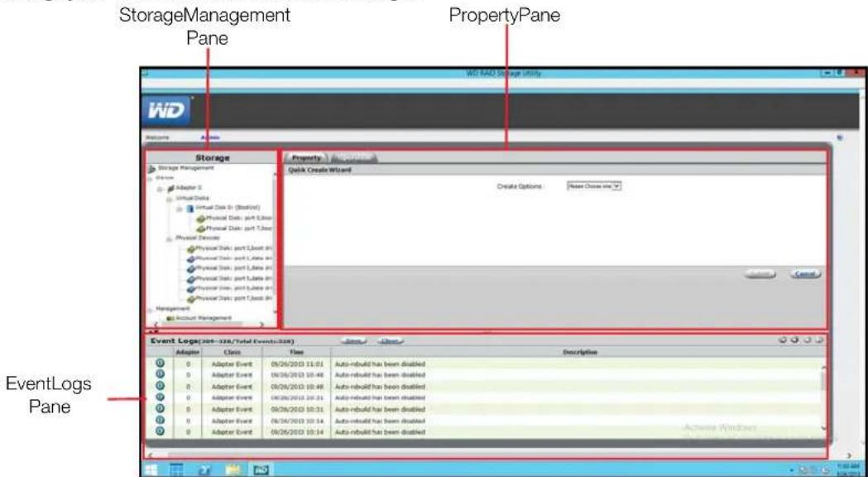This screenshot has width=868, height=477.
Task: Open the Create Options dropdown
Action: (595, 186)
